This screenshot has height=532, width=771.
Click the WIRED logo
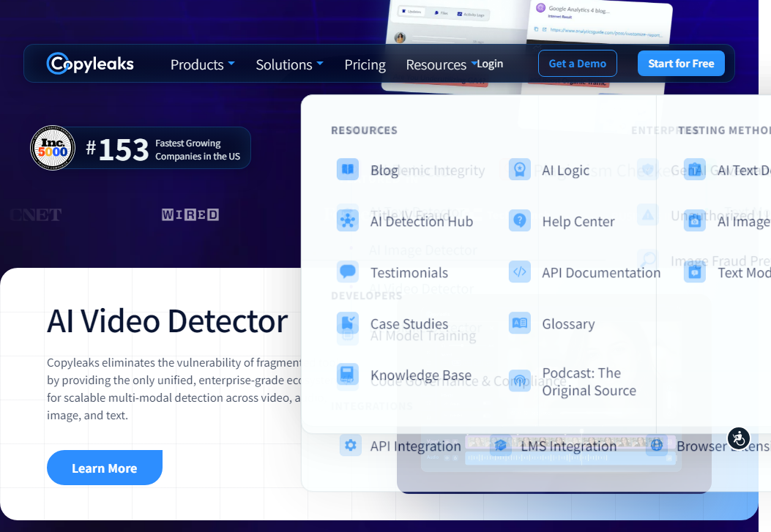[x=190, y=214]
